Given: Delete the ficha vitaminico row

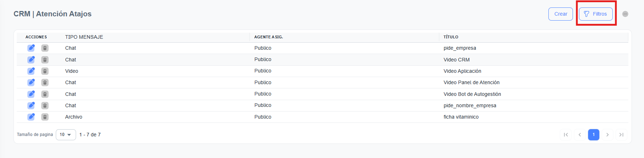Looking at the screenshot, I should coord(45,117).
